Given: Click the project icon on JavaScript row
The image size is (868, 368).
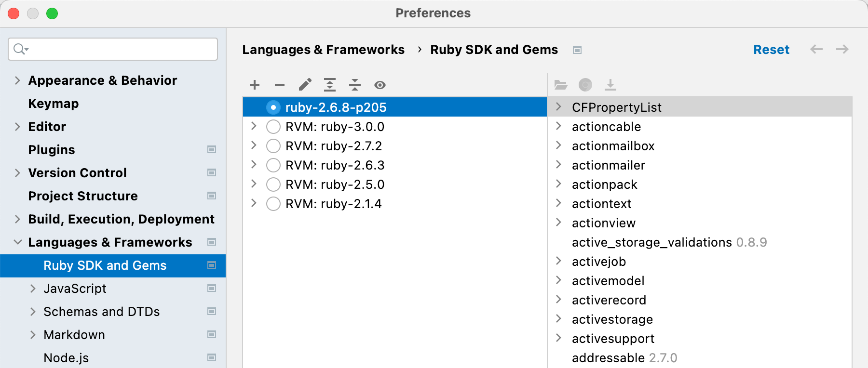Looking at the screenshot, I should [212, 288].
